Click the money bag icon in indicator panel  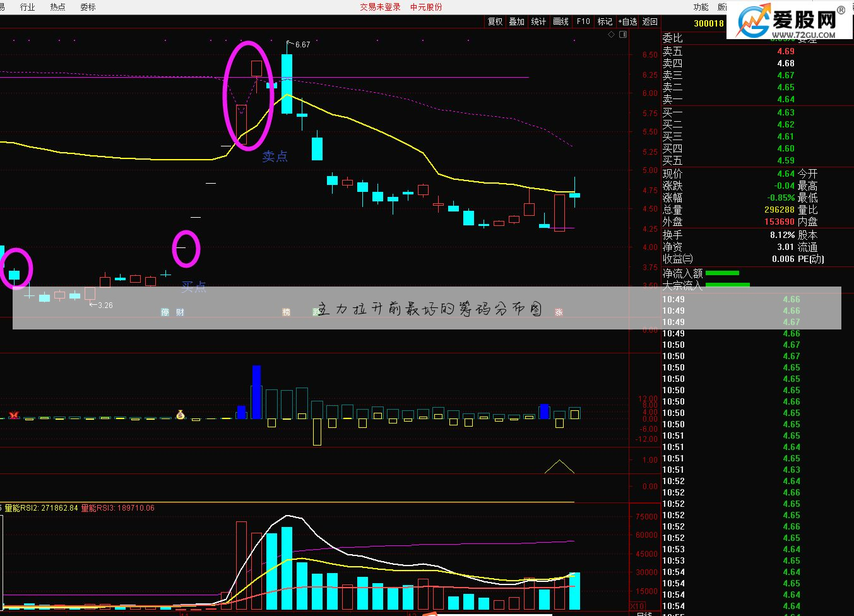click(181, 415)
